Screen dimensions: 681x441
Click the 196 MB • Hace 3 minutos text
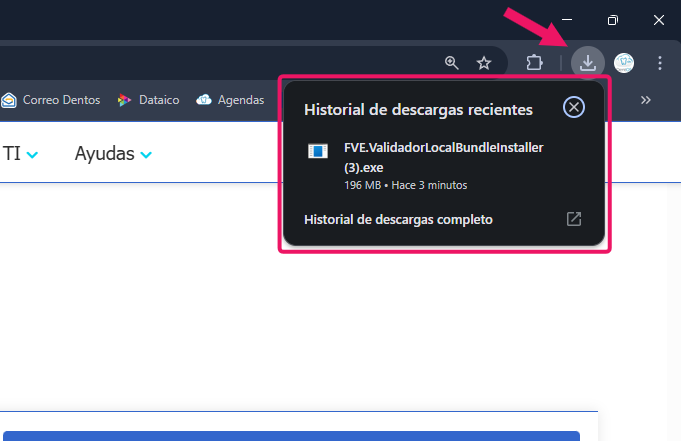point(406,185)
